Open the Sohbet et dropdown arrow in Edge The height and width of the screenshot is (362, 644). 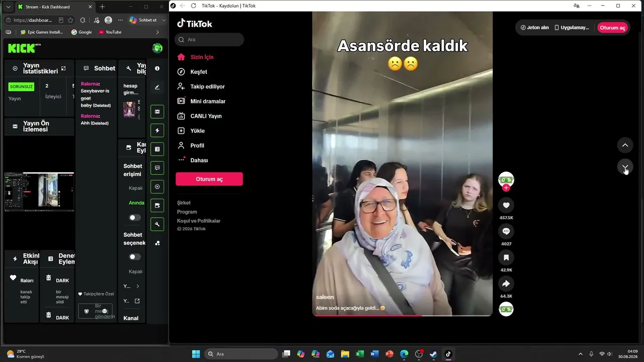click(164, 20)
